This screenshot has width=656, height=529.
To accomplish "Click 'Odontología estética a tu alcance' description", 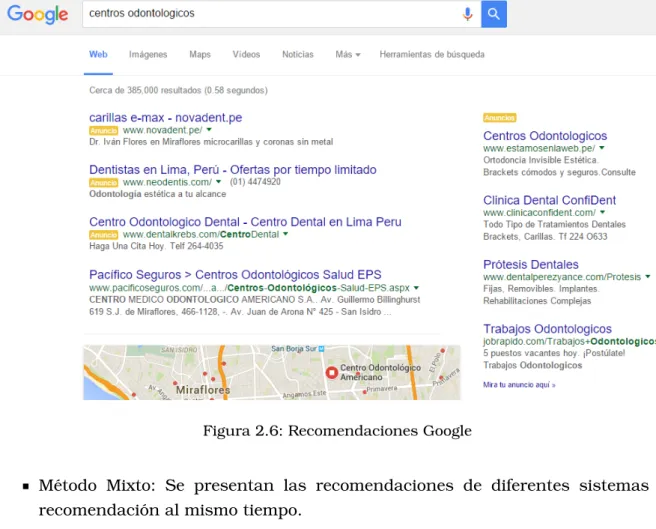I will click(x=158, y=194).
